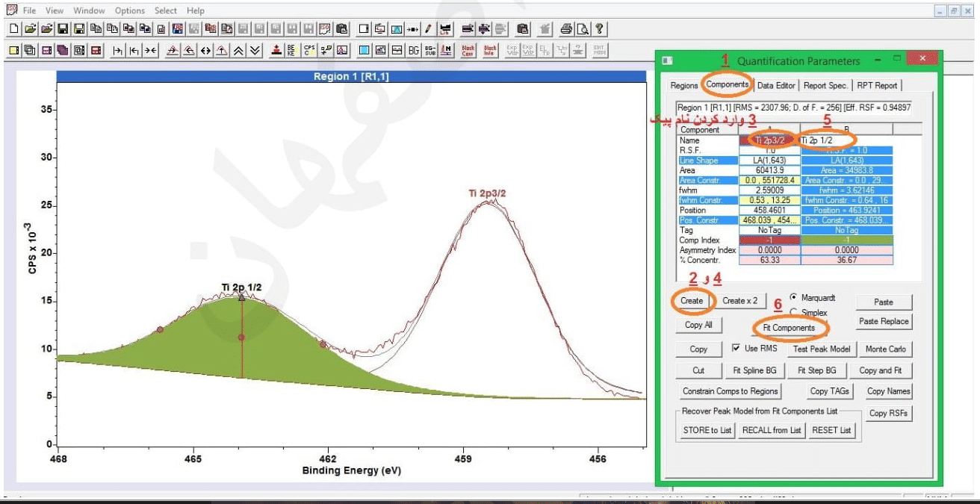Select the Marquardt radio button
Viewport: 980px width, 504px height.
pyautogui.click(x=794, y=297)
